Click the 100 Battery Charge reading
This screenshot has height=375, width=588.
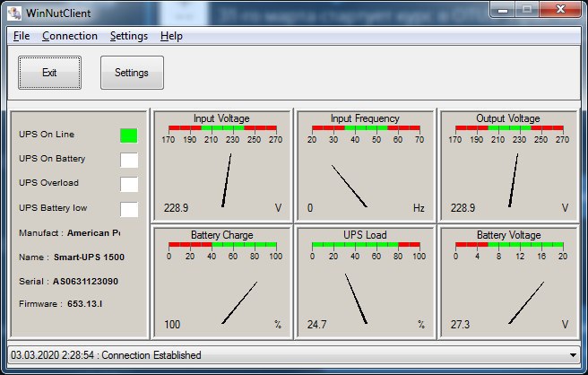click(x=172, y=325)
